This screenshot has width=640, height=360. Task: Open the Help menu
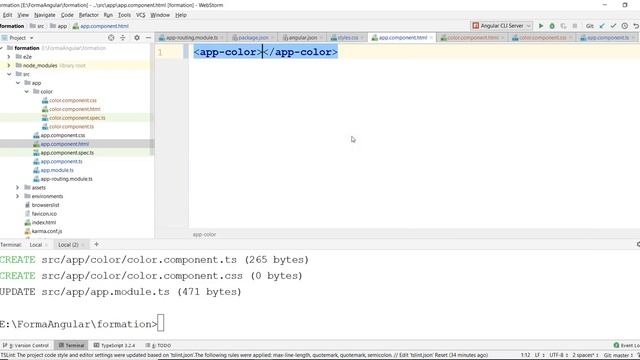(x=181, y=15)
